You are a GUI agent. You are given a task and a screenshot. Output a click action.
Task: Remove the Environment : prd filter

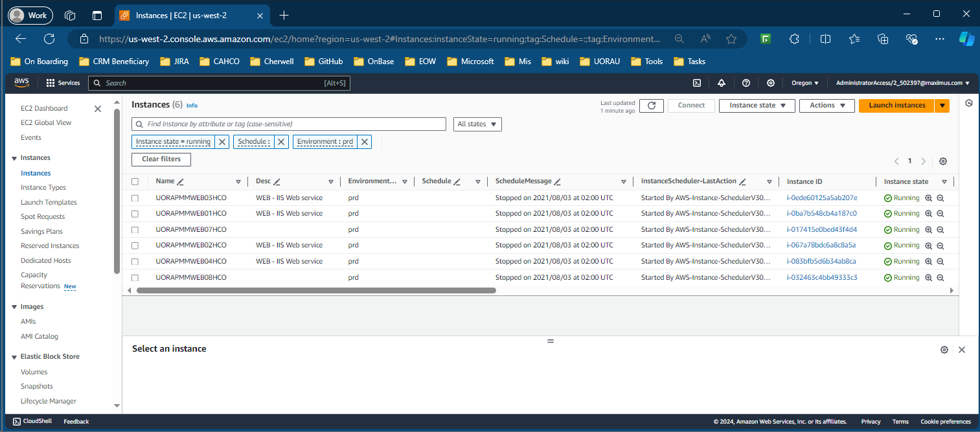point(365,142)
